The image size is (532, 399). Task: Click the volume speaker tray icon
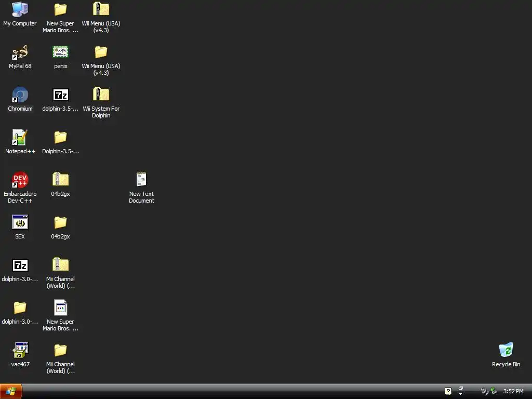pyautogui.click(x=485, y=391)
